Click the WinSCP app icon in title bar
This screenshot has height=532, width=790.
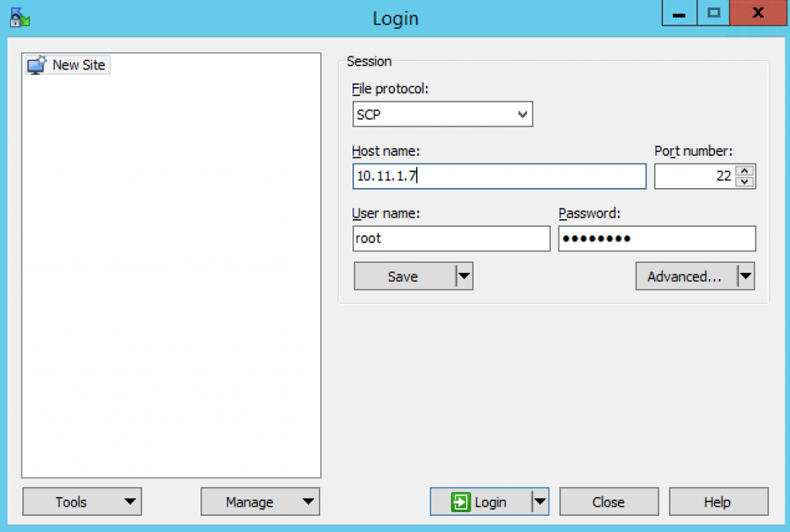(x=19, y=18)
